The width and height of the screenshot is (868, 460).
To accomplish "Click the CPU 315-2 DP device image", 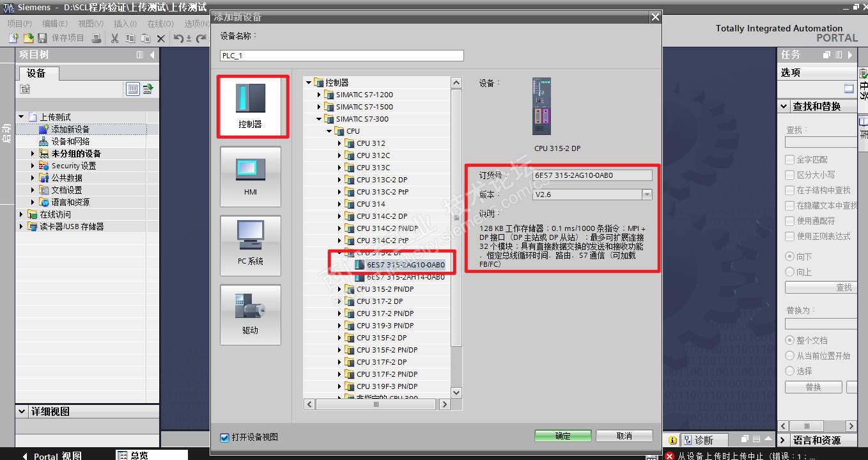I will pos(541,106).
